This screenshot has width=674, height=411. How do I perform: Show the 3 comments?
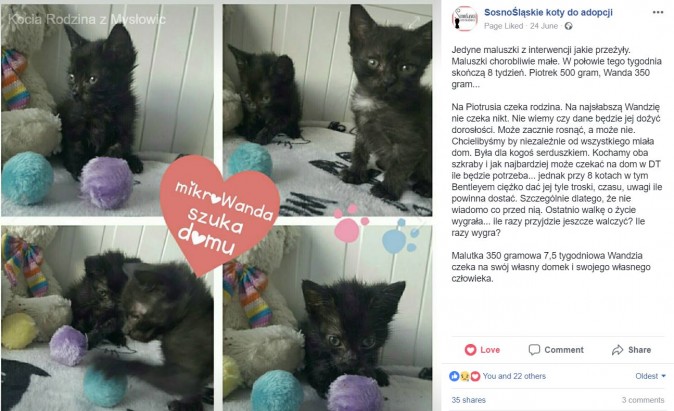[643, 400]
